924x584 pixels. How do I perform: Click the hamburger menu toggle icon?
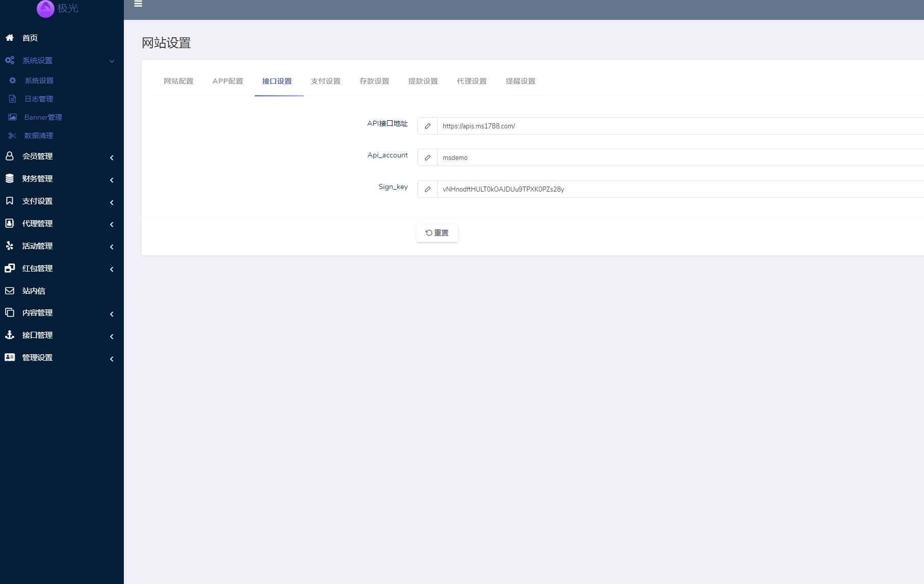tap(138, 4)
